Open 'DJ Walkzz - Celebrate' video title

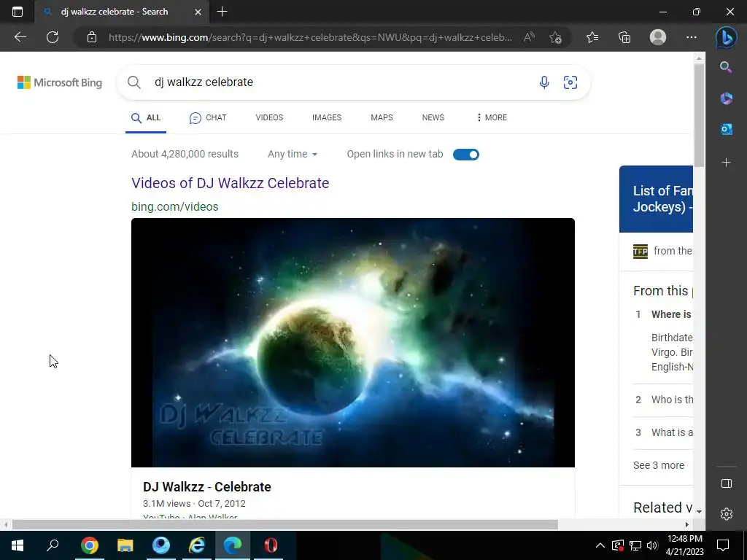(x=206, y=486)
